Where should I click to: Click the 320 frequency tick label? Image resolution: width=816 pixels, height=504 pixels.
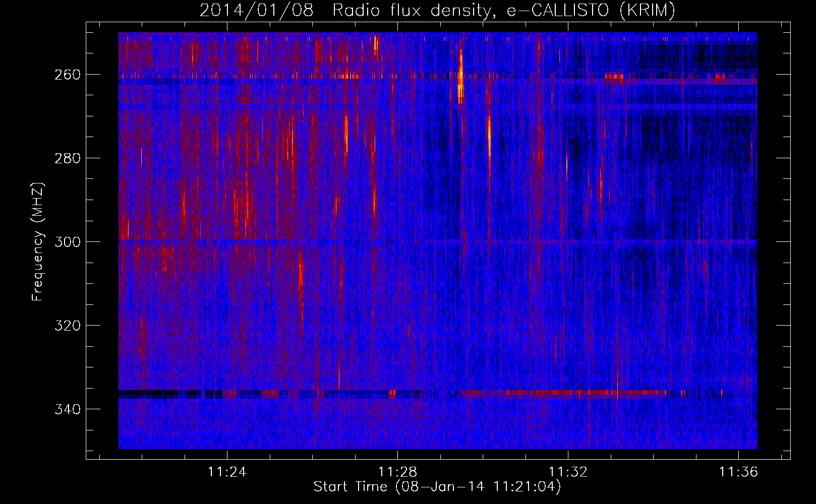pyautogui.click(x=68, y=326)
